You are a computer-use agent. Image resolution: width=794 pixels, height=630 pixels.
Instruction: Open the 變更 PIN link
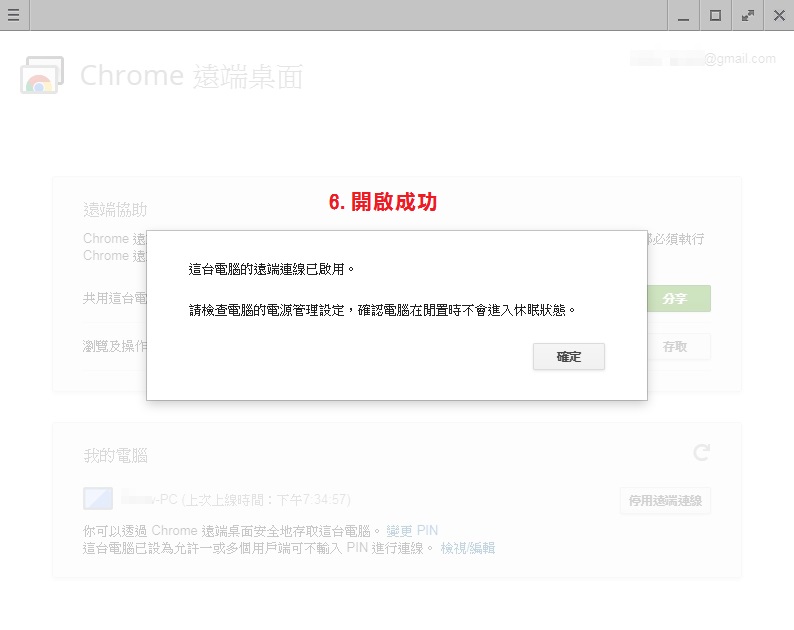[412, 530]
